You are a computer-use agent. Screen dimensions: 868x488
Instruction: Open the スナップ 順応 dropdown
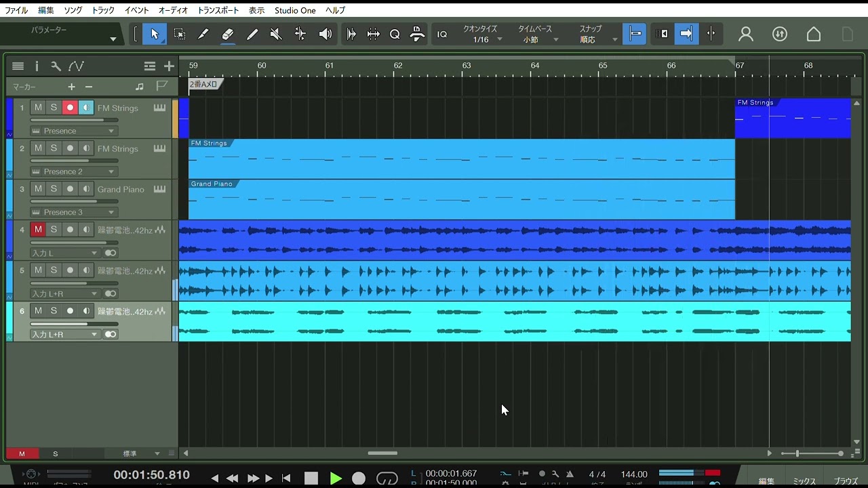point(598,39)
